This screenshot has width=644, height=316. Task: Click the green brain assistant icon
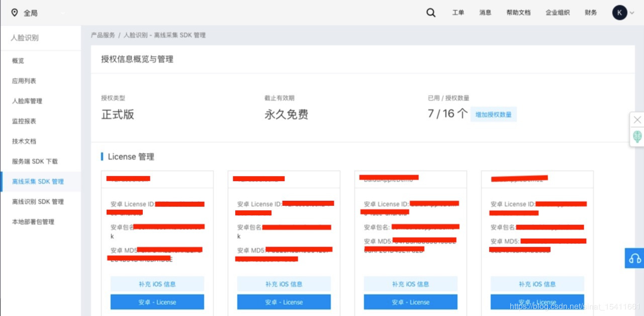(x=637, y=136)
